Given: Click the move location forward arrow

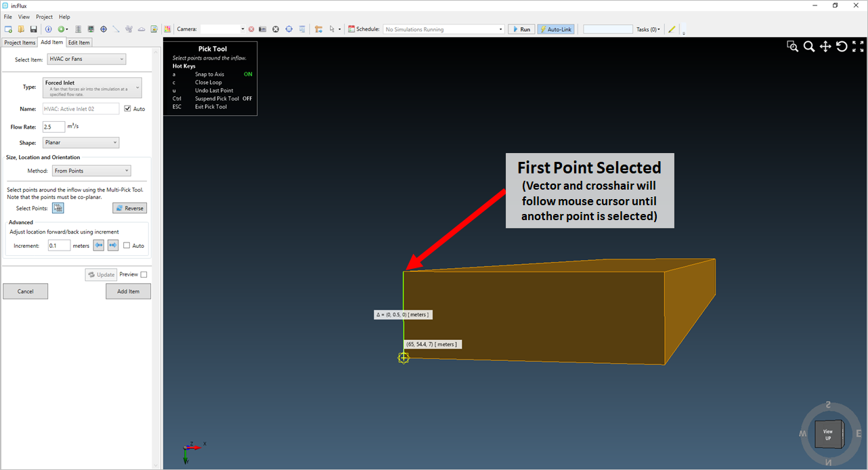Looking at the screenshot, I should click(113, 246).
